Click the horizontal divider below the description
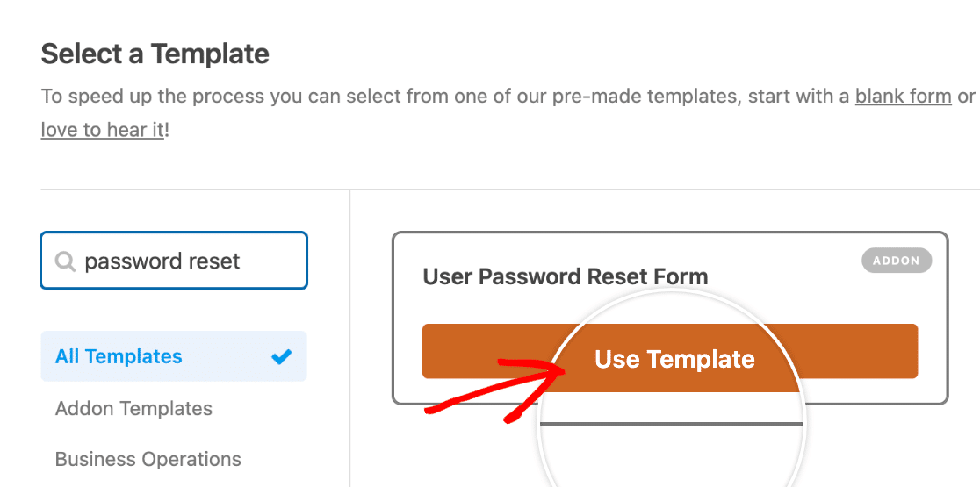Screen dimensions: 980x487 (x=193, y=189)
